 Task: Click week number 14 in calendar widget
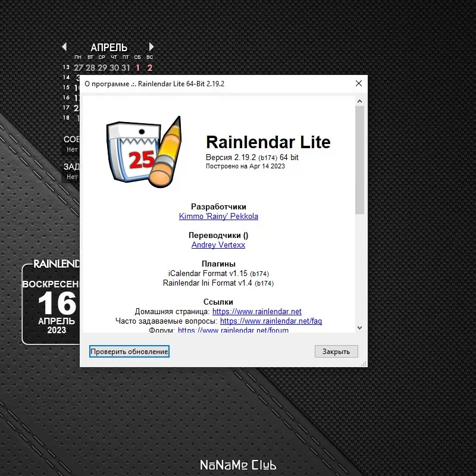(66, 77)
